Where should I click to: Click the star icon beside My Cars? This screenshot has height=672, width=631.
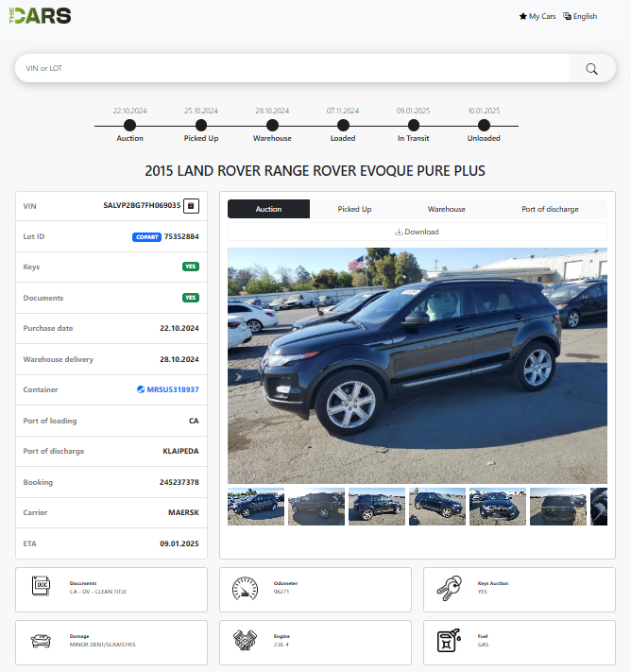522,16
